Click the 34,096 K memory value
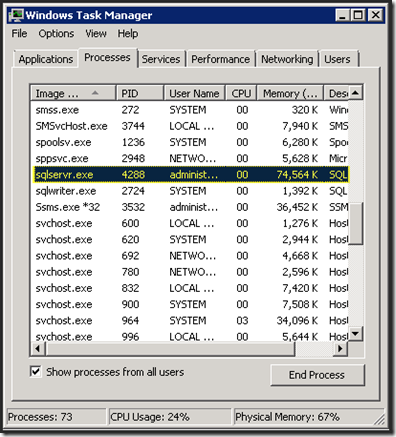The width and height of the screenshot is (396, 437). 297,321
